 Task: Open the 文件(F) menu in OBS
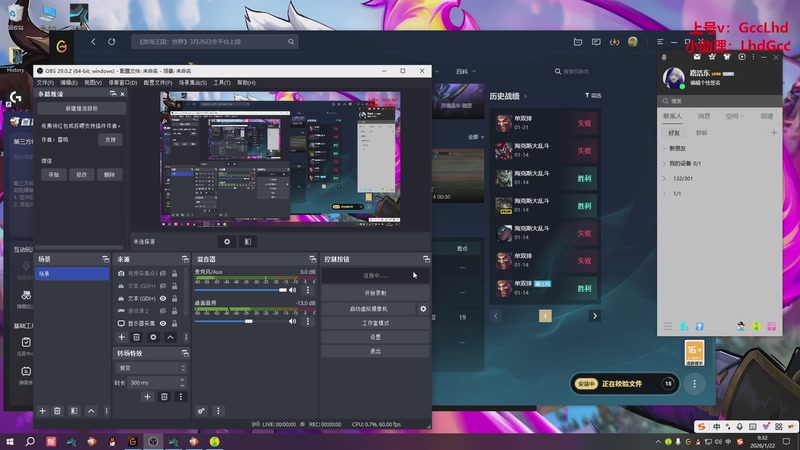coord(45,83)
